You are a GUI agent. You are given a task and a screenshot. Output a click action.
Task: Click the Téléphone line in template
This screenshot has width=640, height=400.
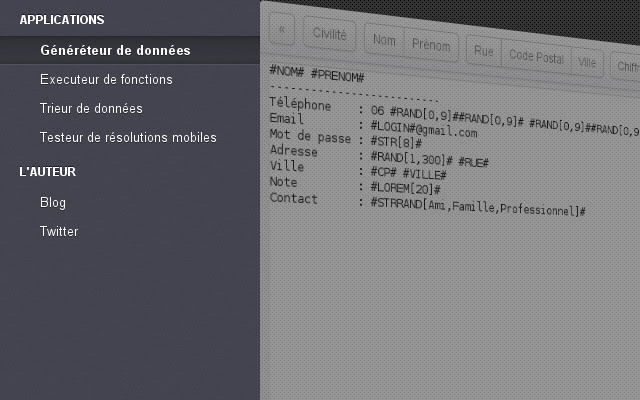coord(454,116)
